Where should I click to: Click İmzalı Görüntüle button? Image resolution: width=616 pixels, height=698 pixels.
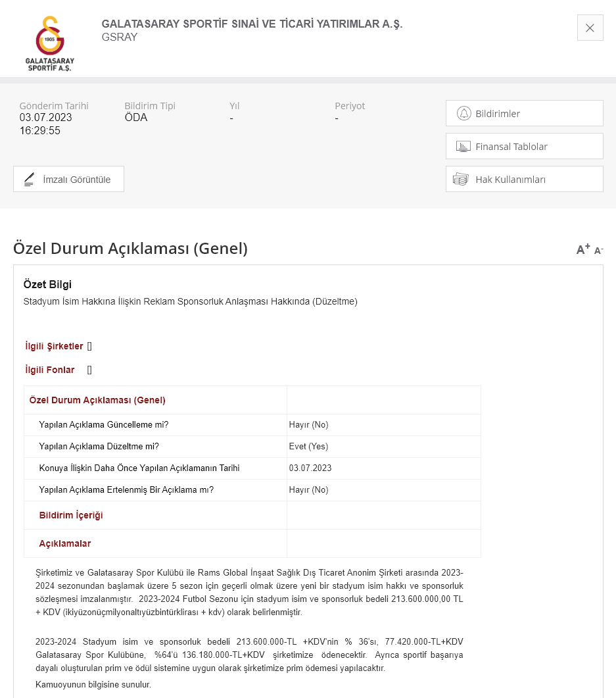(x=68, y=179)
